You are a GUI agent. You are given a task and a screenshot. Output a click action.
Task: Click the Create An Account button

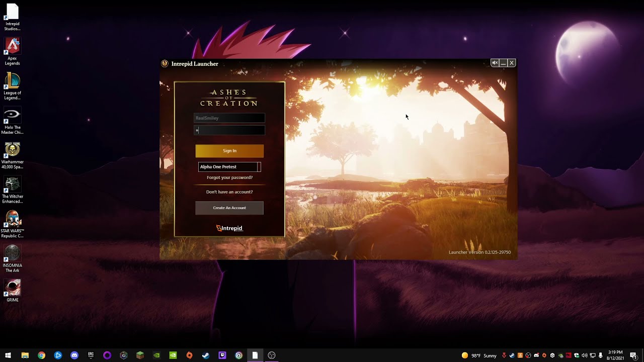click(229, 208)
